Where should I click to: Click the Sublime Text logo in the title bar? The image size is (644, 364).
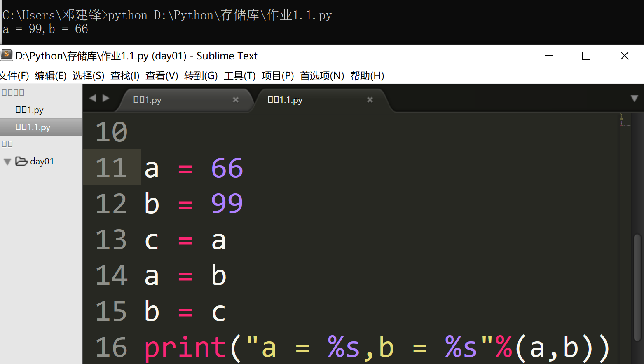coord(7,55)
